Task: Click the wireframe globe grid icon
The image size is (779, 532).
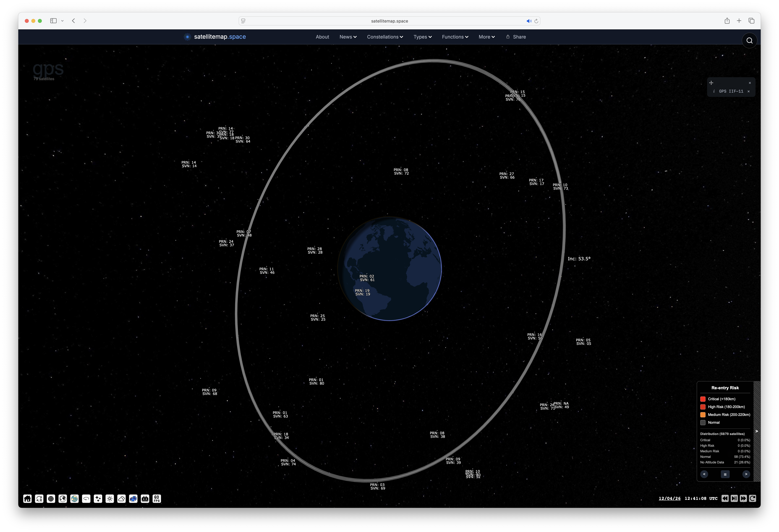Action: pos(51,499)
